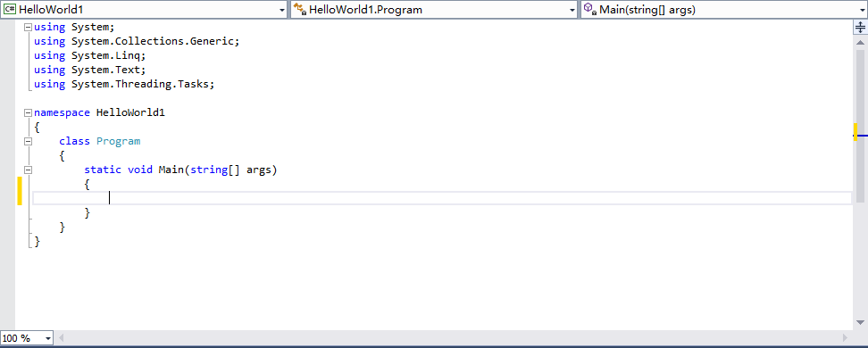Click the horizontal scrollbar right arrow
868x348 pixels.
846,337
